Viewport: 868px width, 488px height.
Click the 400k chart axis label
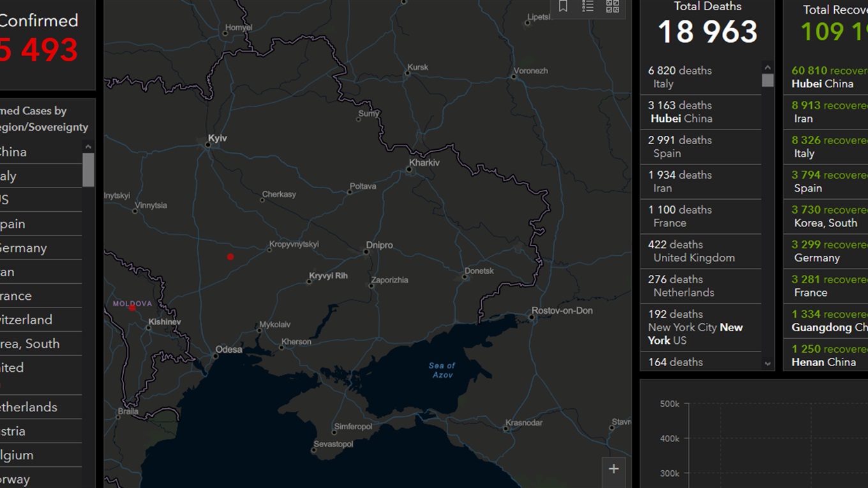click(670, 439)
